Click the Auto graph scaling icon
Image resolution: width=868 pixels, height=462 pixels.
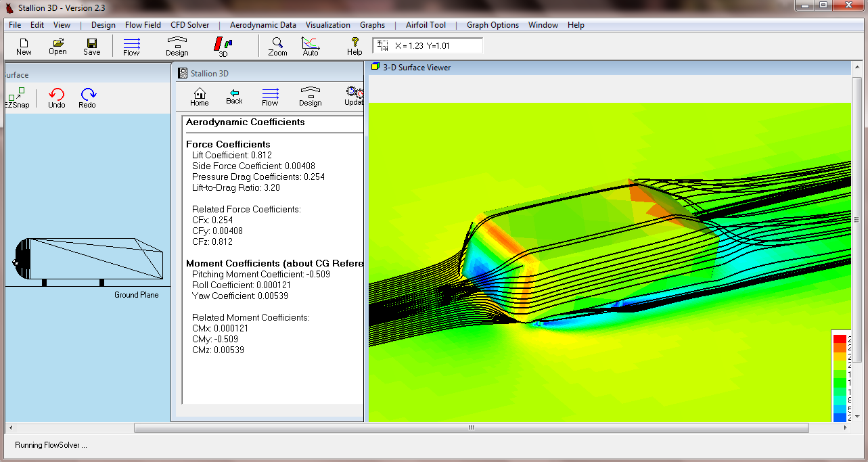[x=311, y=46]
